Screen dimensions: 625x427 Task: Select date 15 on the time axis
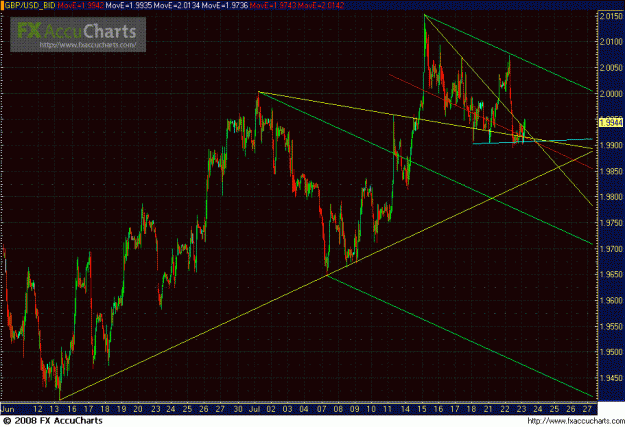pos(422,409)
